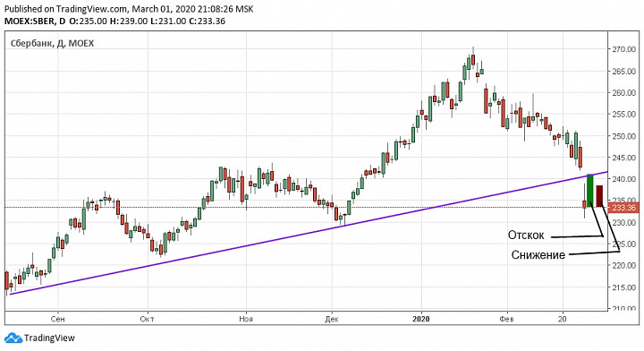Viewport: 644px width, 351px height.
Task: Click the projected green rebound candle
Action: (x=589, y=191)
